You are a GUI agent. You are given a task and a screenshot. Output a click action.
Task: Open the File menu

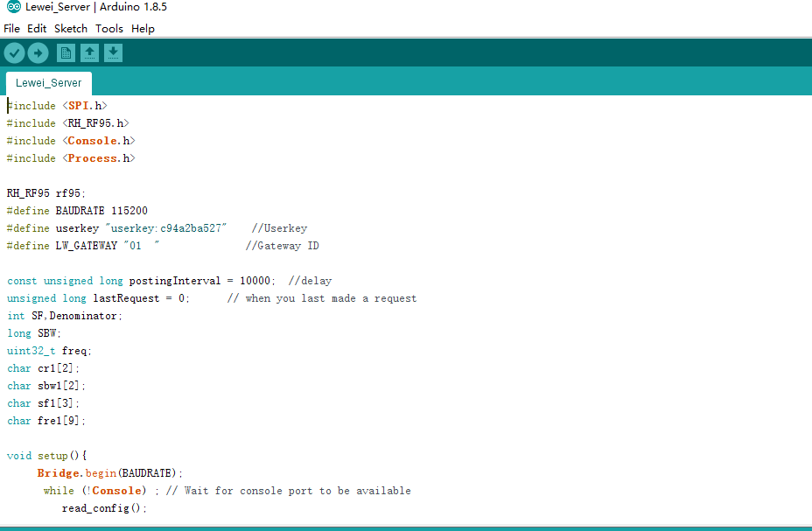coord(11,29)
